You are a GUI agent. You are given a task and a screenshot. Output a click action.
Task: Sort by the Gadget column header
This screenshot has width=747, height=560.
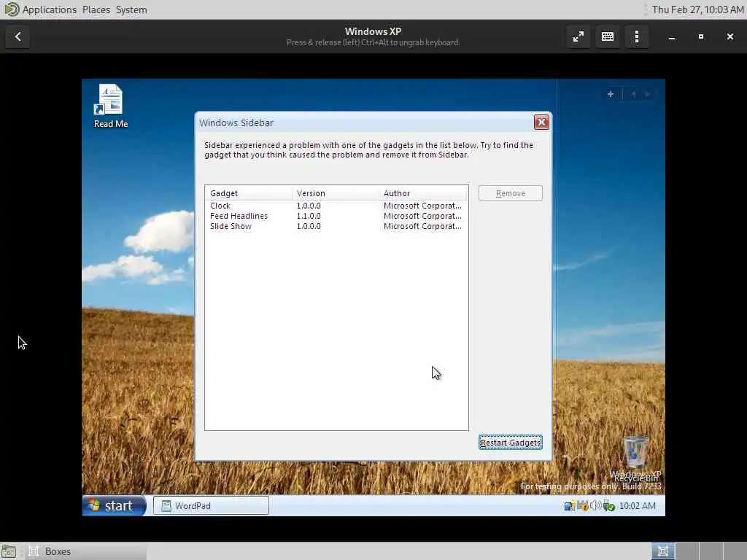coord(249,193)
